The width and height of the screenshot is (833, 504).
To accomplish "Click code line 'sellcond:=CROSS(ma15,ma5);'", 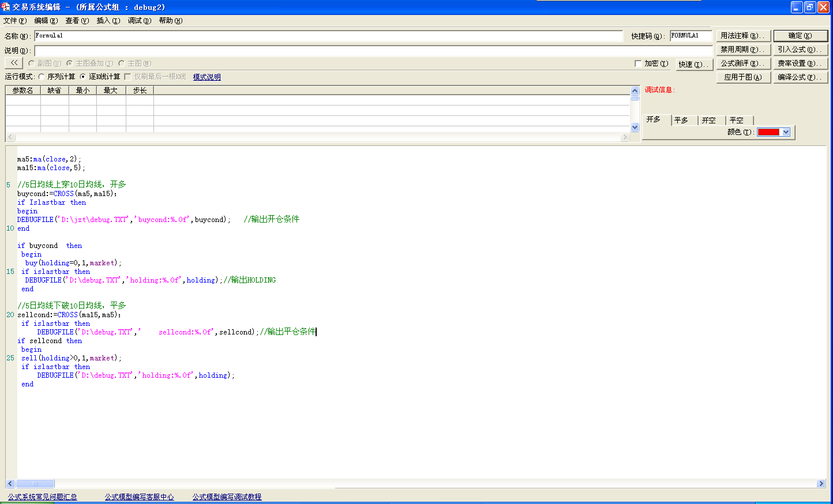I will (x=69, y=315).
